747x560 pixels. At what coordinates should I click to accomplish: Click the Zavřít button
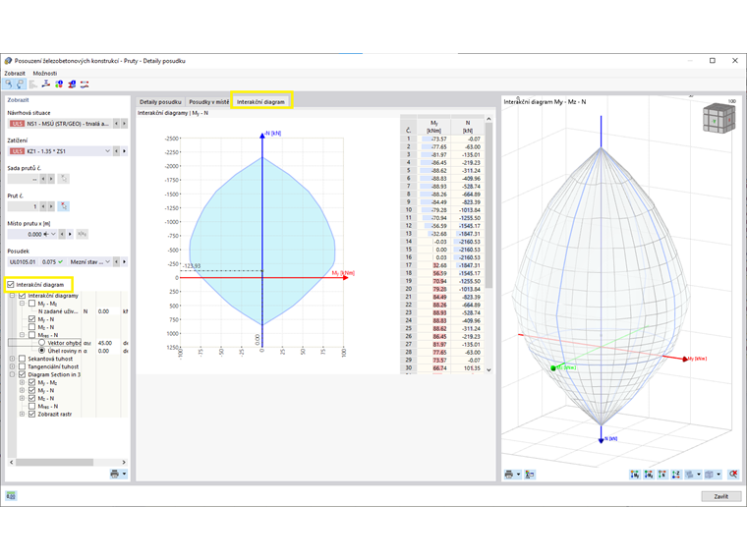[x=720, y=496]
